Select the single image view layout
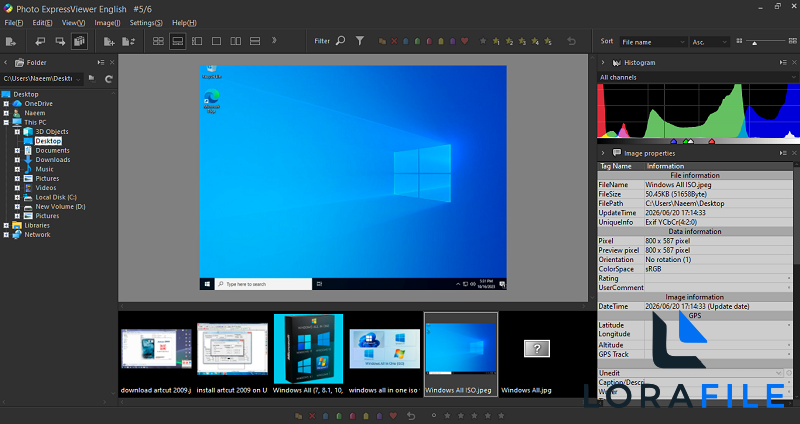Image resolution: width=800 pixels, height=424 pixels. (x=216, y=41)
